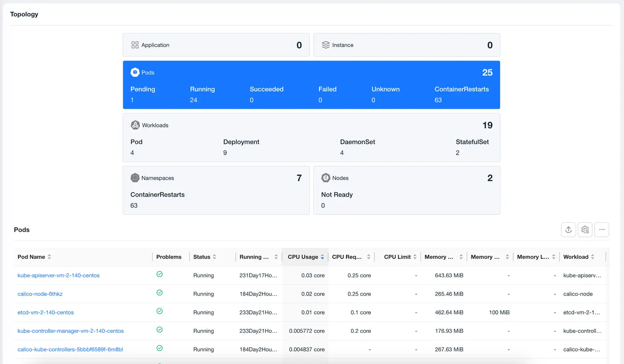Screen dimensions: 624x364
Task: Open the column settings gear icon
Action: 585,230
